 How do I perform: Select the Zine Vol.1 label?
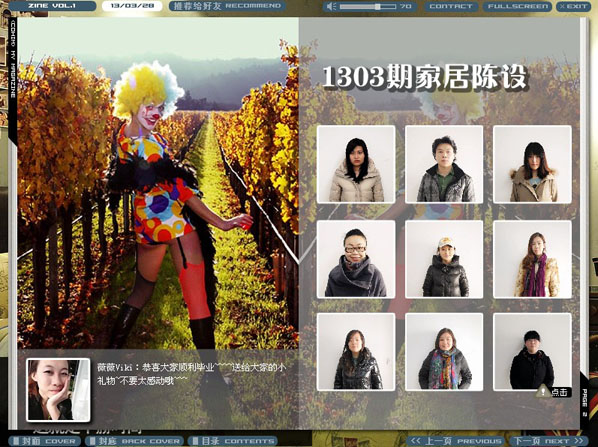pos(52,6)
